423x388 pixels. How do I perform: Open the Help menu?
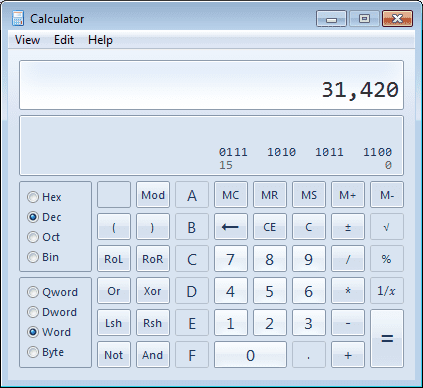pos(100,40)
